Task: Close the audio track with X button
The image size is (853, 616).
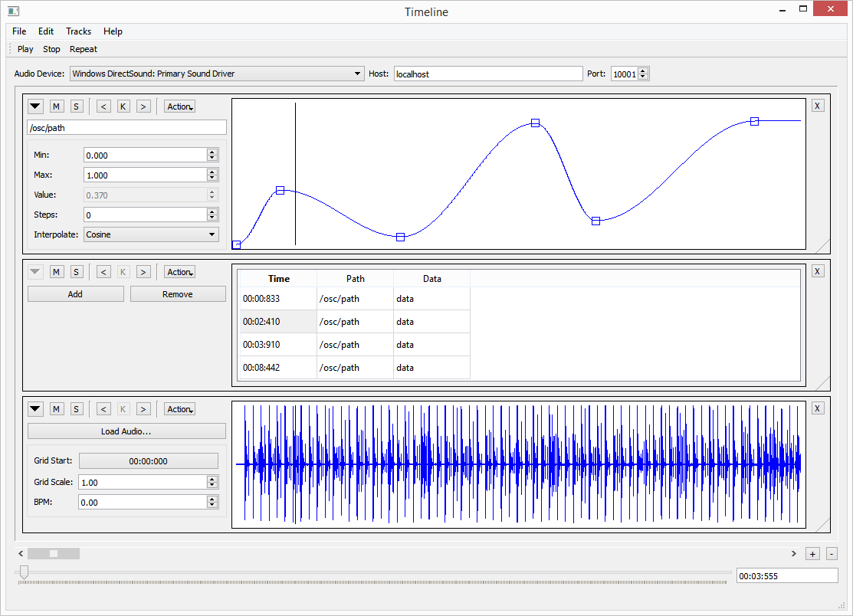Action: 818,408
